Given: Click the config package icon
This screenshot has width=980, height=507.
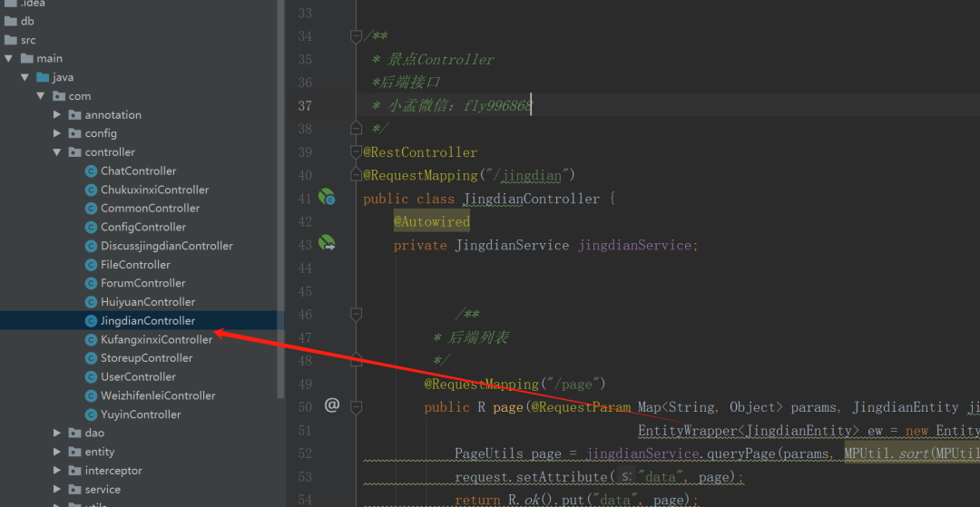Looking at the screenshot, I should click(75, 133).
